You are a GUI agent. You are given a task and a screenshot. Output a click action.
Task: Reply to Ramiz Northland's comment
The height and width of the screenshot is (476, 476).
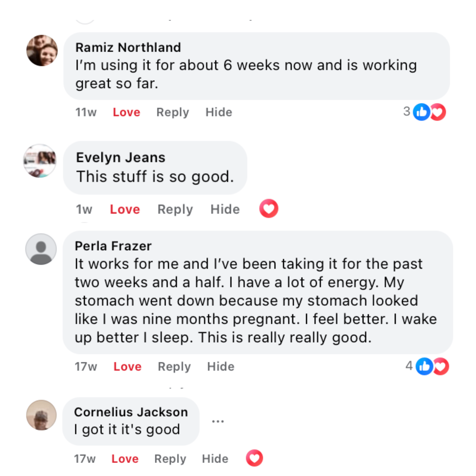pyautogui.click(x=173, y=112)
